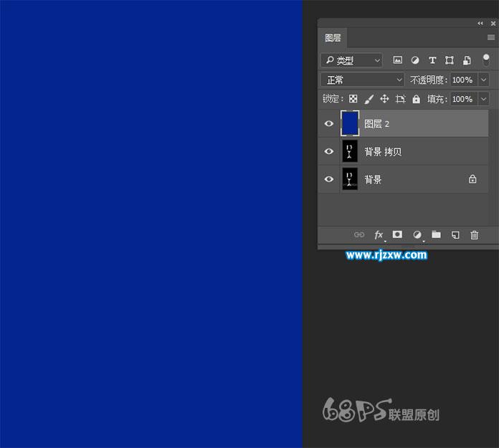Click the blue 图层 2 thumbnail
This screenshot has width=499, height=448.
[350, 123]
